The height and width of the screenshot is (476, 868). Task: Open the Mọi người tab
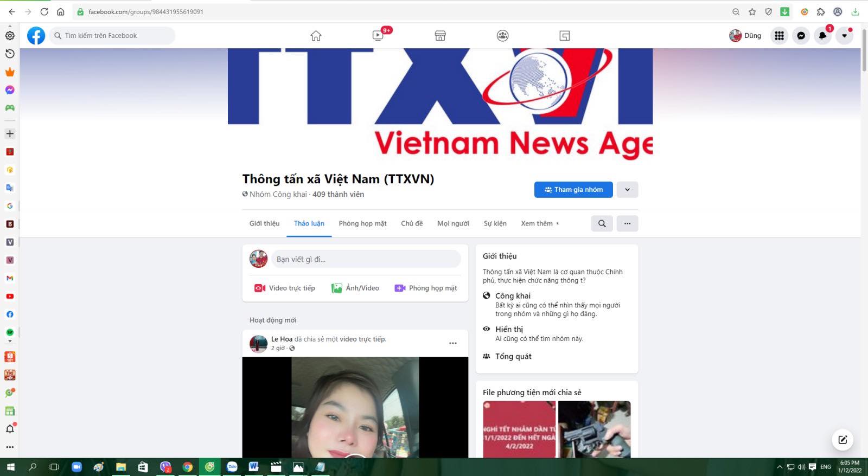[453, 223]
